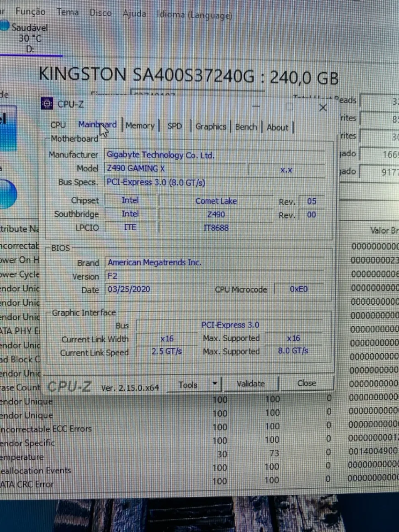Click the Z490 GAMING X model field
The height and width of the screenshot is (532, 399).
tap(175, 168)
